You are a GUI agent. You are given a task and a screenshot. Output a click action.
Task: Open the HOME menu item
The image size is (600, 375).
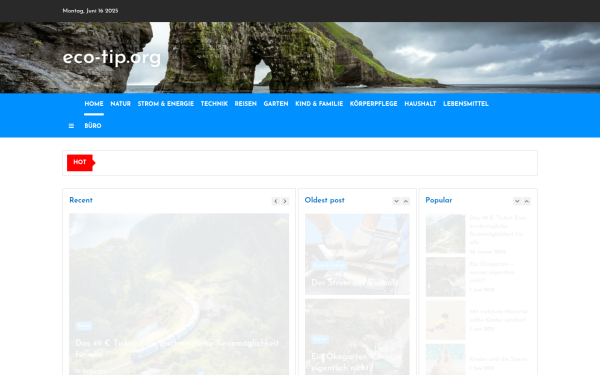tap(94, 104)
